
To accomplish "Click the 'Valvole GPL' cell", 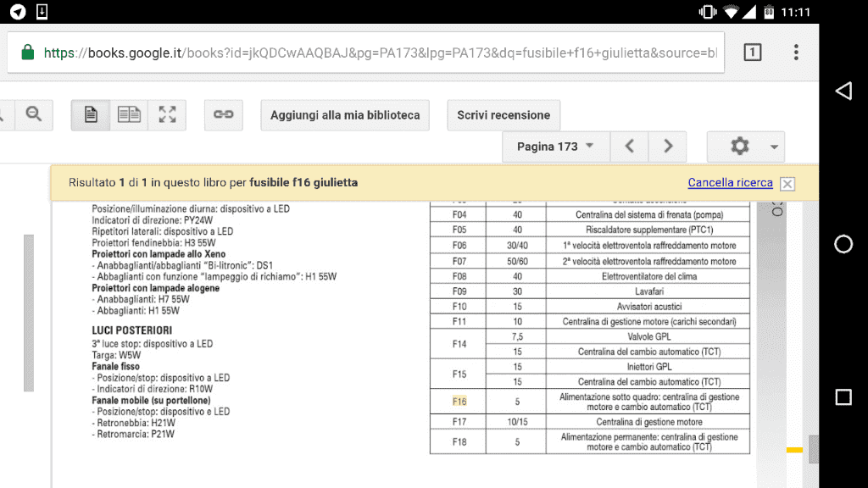I will [648, 336].
